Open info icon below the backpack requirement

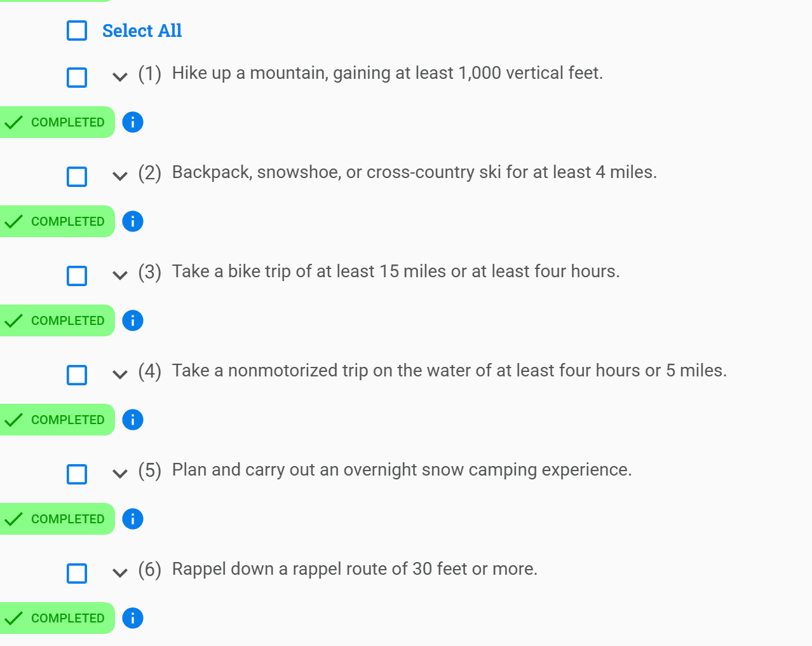pyautogui.click(x=133, y=221)
